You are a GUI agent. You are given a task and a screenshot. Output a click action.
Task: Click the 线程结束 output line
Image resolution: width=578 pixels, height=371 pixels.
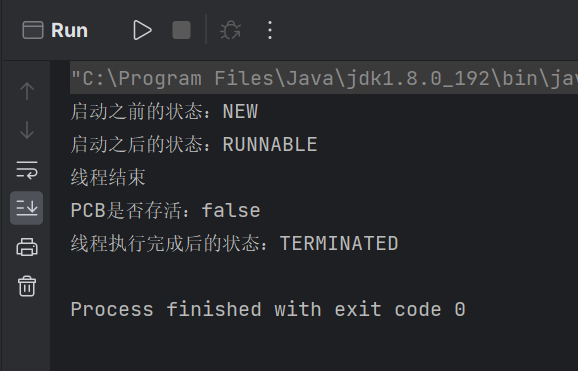pos(108,177)
